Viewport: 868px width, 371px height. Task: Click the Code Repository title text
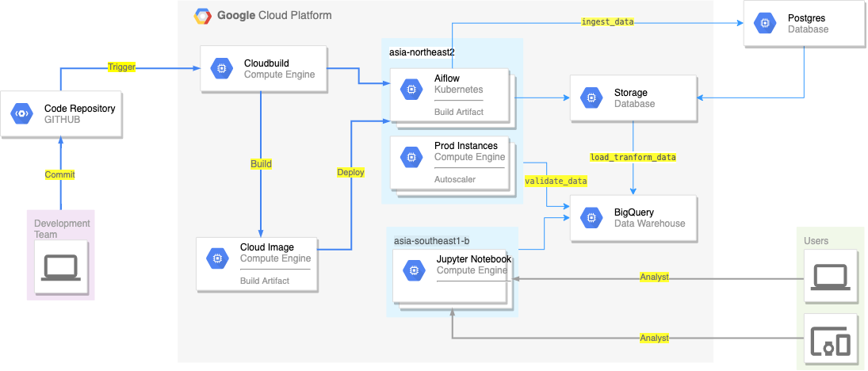pyautogui.click(x=80, y=109)
